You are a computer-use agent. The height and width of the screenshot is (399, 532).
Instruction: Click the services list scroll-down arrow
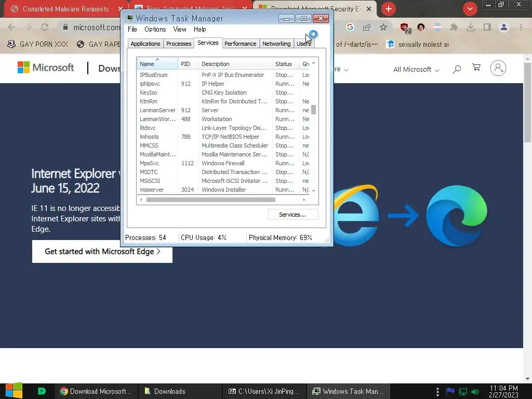tap(313, 191)
